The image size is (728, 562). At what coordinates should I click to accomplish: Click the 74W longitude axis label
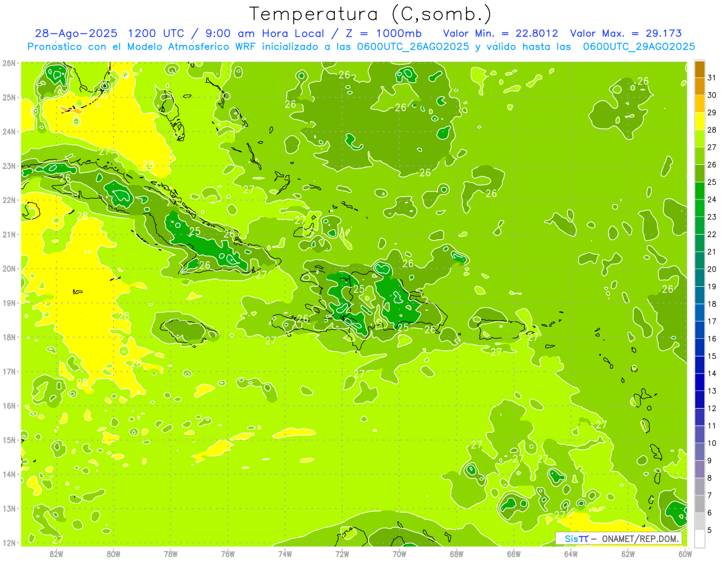point(285,553)
